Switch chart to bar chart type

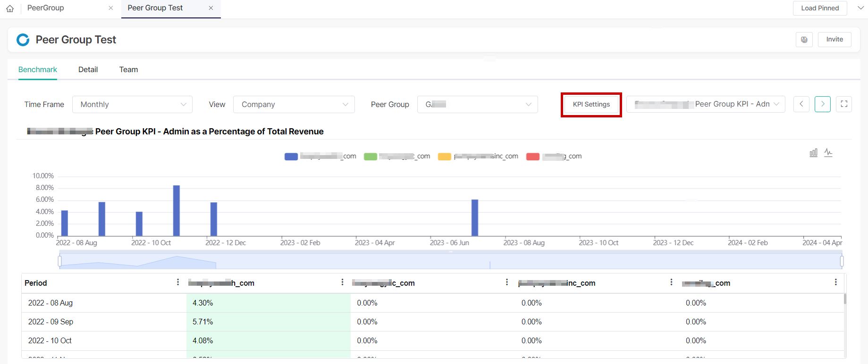pyautogui.click(x=813, y=153)
